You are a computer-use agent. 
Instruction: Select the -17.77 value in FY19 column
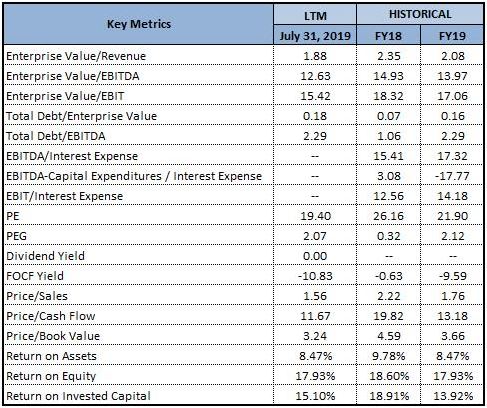(x=452, y=176)
